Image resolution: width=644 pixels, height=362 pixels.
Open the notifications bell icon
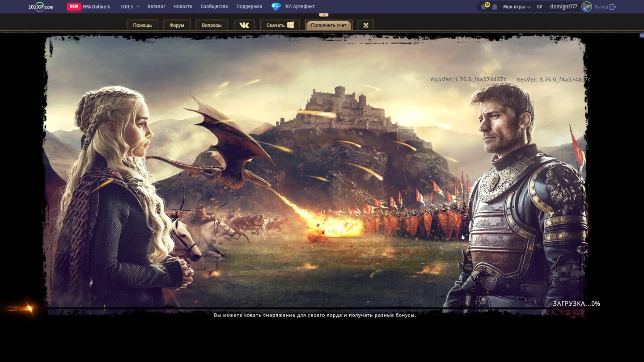[495, 7]
